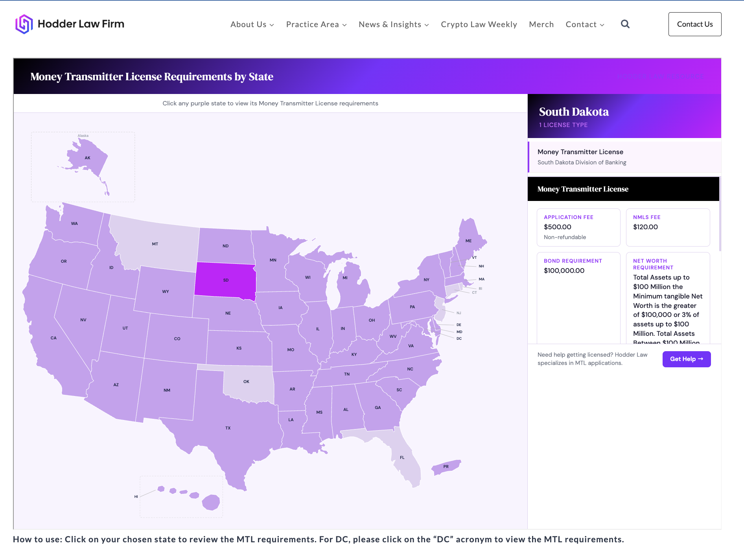744x560 pixels.
Task: Click the $100,000.00 bond requirement value
Action: (x=564, y=271)
